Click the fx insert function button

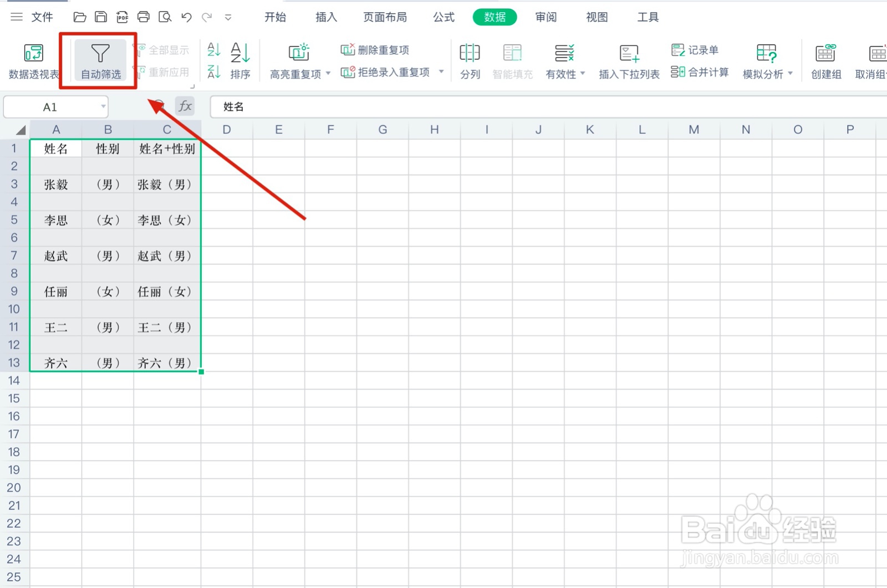[x=185, y=106]
